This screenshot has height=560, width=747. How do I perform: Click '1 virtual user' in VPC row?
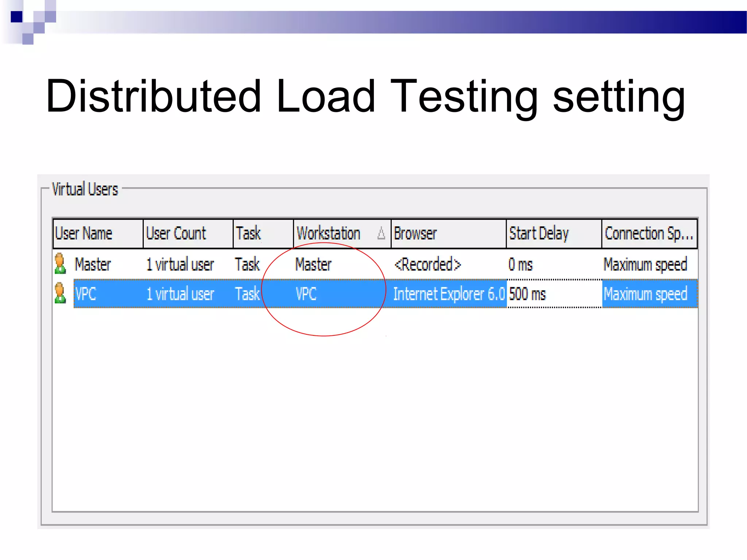(180, 294)
